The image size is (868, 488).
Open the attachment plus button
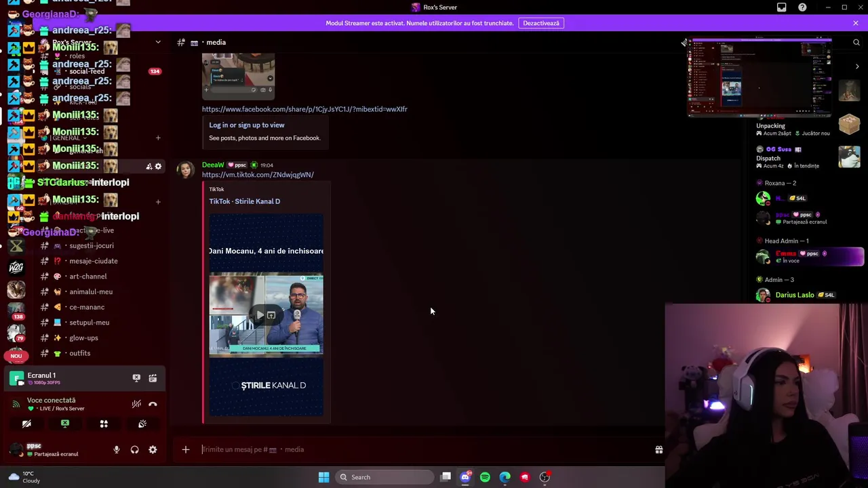(x=185, y=449)
